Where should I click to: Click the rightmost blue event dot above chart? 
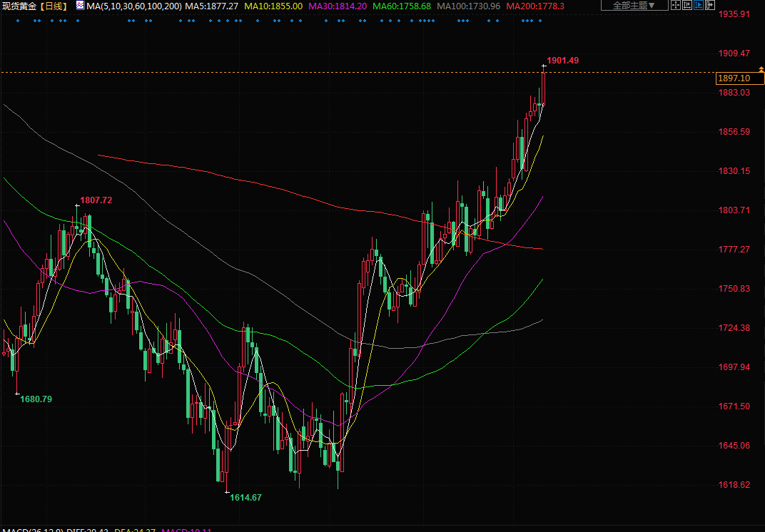click(x=540, y=21)
